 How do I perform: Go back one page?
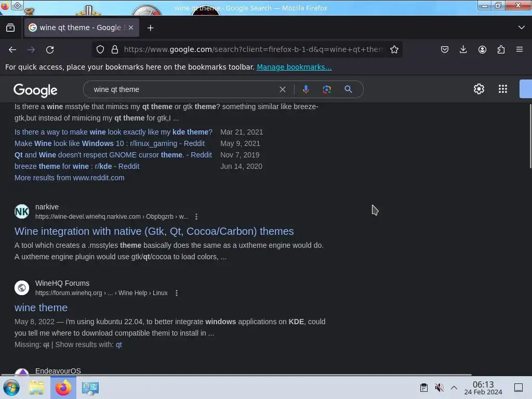[12, 49]
